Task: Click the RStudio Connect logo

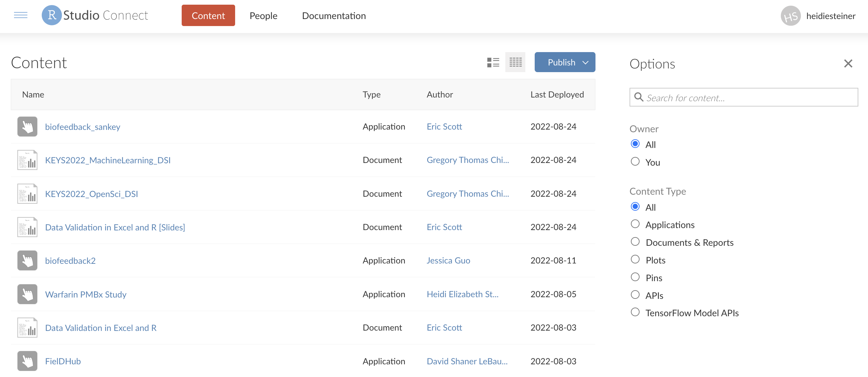Action: [95, 15]
